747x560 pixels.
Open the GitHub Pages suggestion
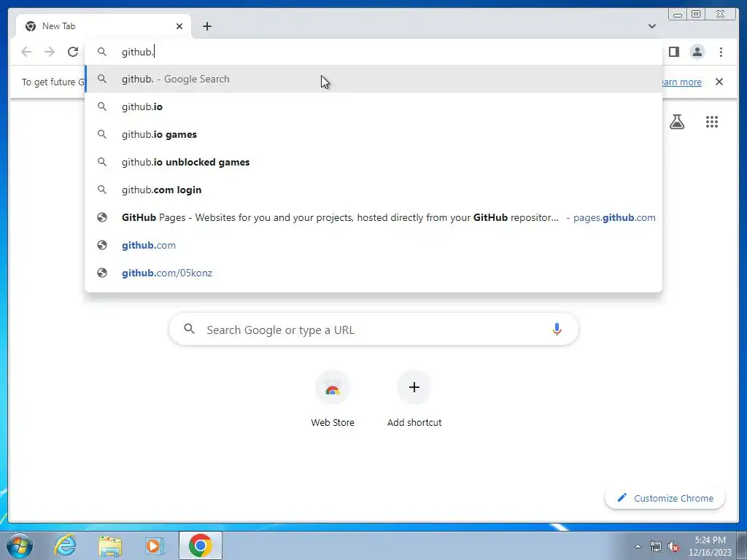coord(373,217)
